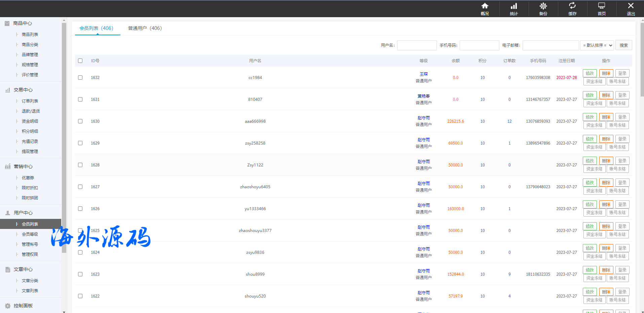Viewport: 644px width, 313px height.
Task: Click the exit X icon
Action: (x=631, y=6)
